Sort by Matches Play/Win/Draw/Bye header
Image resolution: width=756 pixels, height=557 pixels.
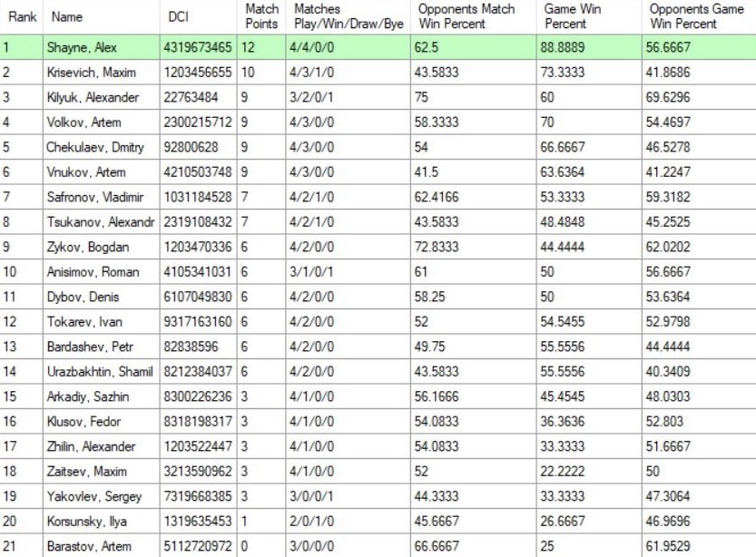[x=348, y=16]
